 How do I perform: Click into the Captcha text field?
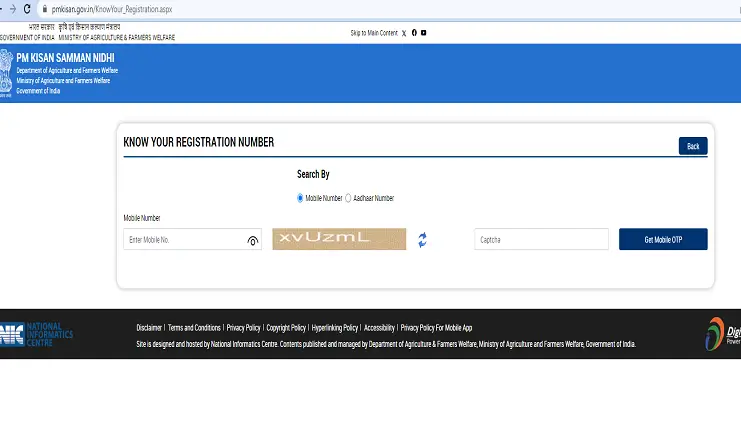[x=540, y=240]
